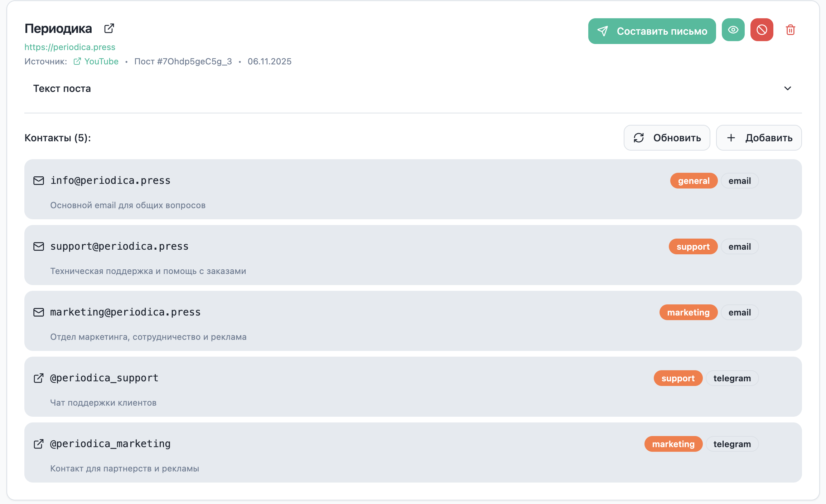The height and width of the screenshot is (504, 826).
Task: Click the Обновить contacts button
Action: (x=667, y=138)
